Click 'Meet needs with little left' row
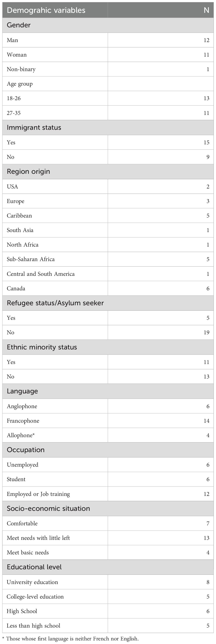This screenshot has height=644, width=216. pyautogui.click(x=38, y=538)
